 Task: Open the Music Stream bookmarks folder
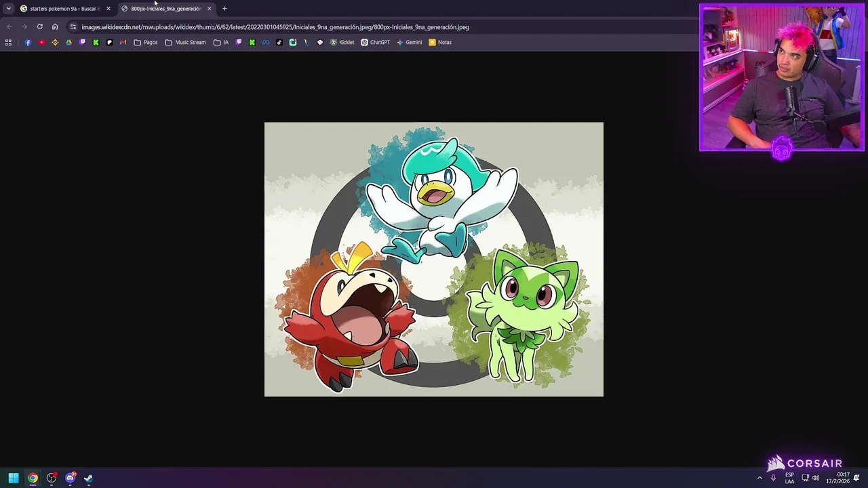pos(185,42)
